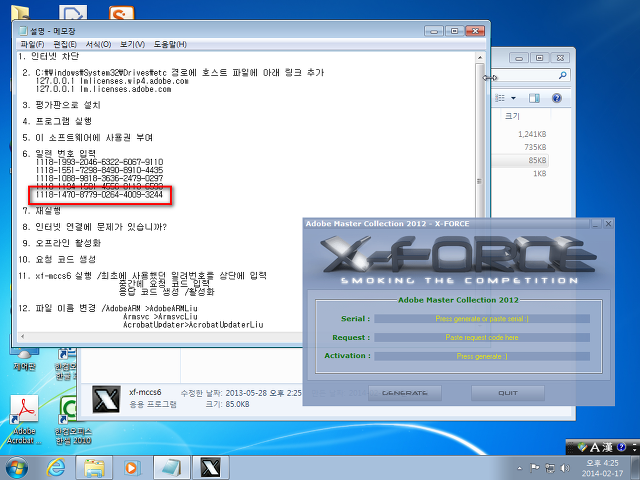
Task: Open the 파일(F) menu in Notepad
Action: coord(32,44)
